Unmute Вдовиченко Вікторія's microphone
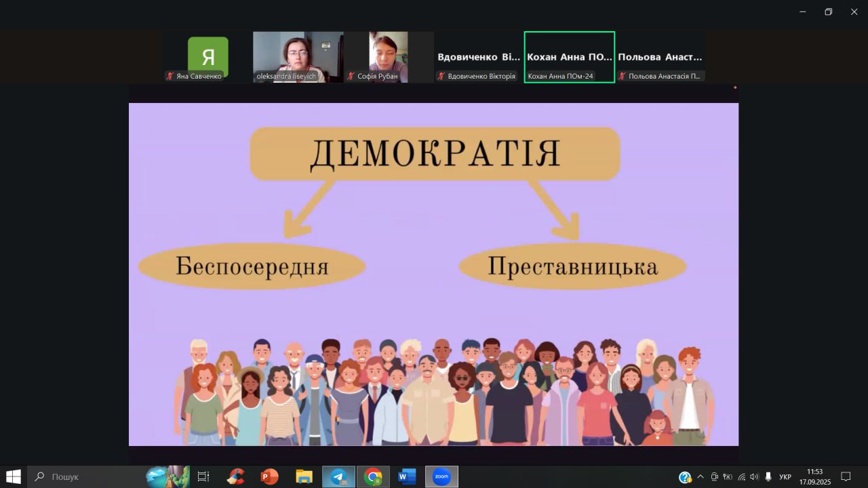868x488 pixels. (x=442, y=76)
